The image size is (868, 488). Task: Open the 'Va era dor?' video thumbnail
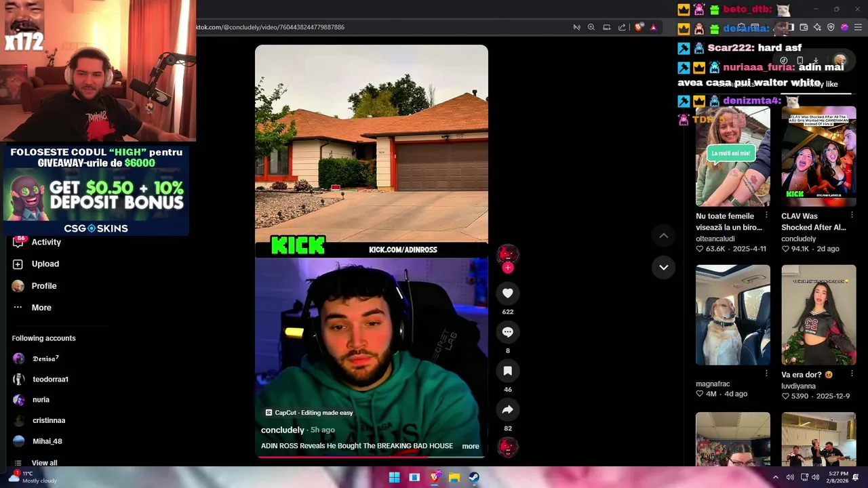point(818,315)
